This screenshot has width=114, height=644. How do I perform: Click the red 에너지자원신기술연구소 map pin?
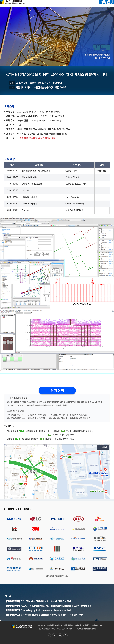pyautogui.click(x=105, y=470)
